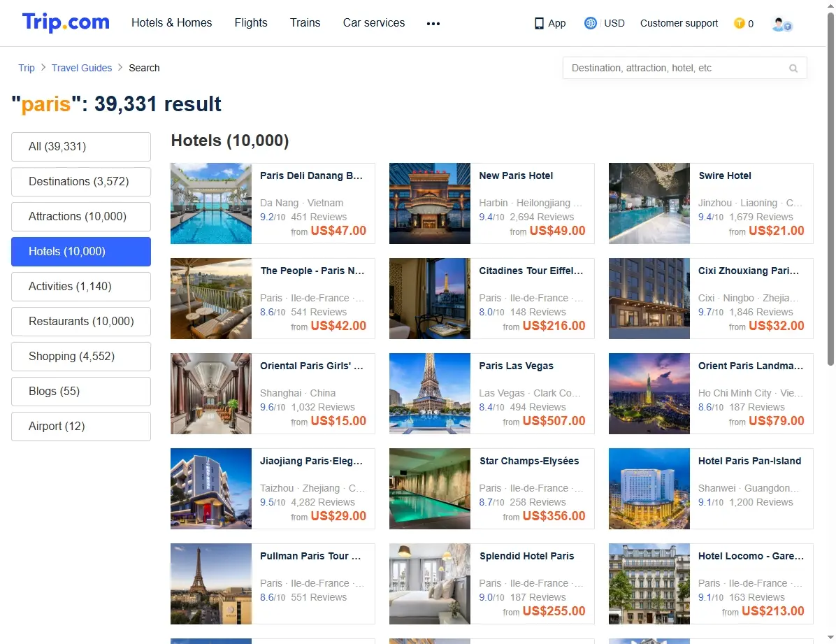Click the US$216.00 price

tap(554, 325)
